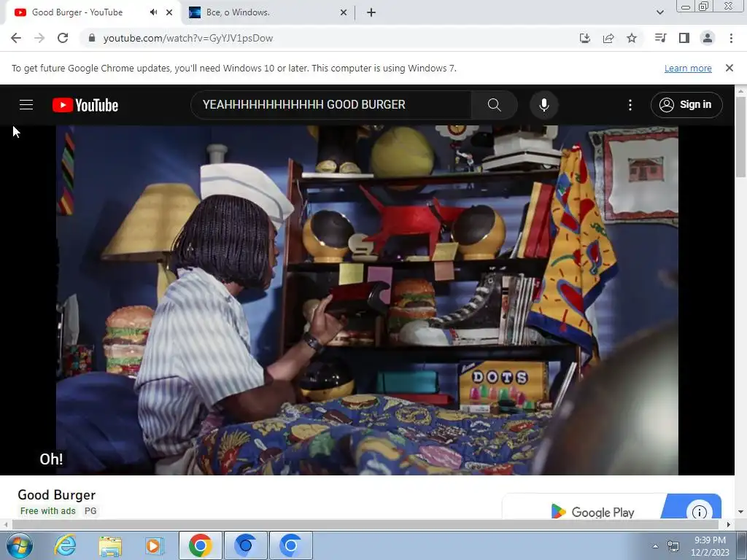Navigate forward in Chrome
Screen dimensions: 747x560
39,38
